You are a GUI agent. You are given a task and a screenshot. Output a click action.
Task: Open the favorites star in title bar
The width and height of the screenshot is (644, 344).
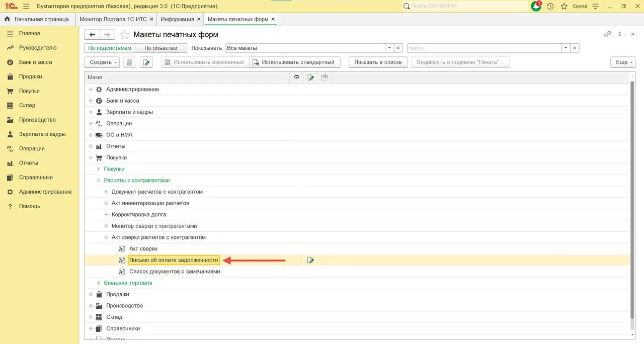point(565,6)
